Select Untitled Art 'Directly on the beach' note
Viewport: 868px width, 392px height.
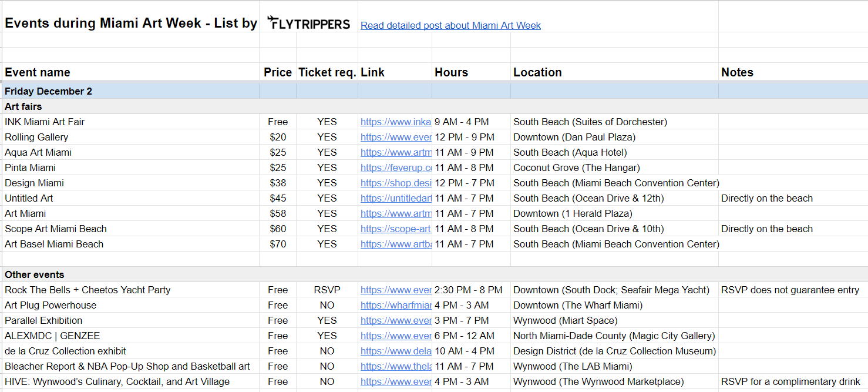[x=793, y=198]
